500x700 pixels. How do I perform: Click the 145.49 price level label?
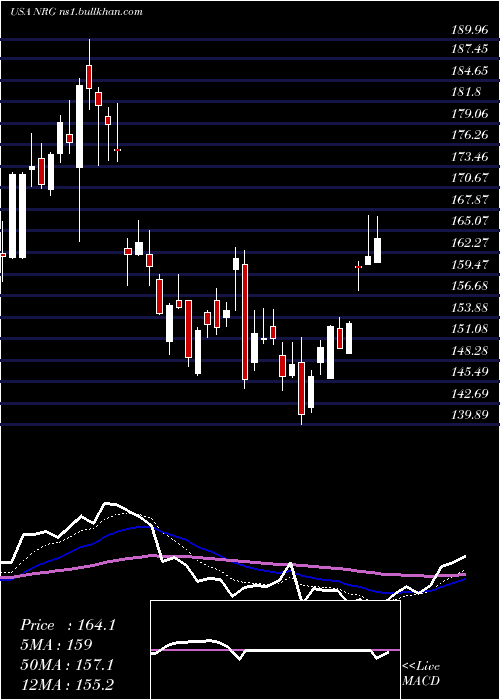click(x=469, y=372)
